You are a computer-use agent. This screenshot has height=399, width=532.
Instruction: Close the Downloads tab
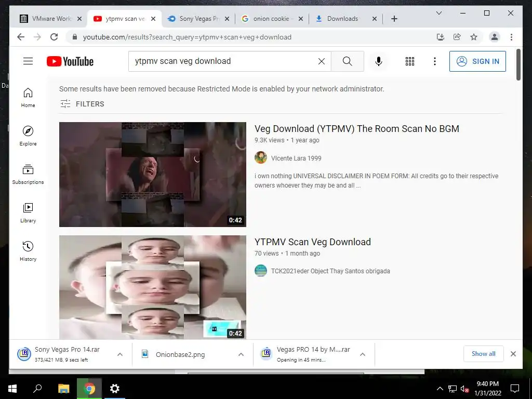coord(375,19)
